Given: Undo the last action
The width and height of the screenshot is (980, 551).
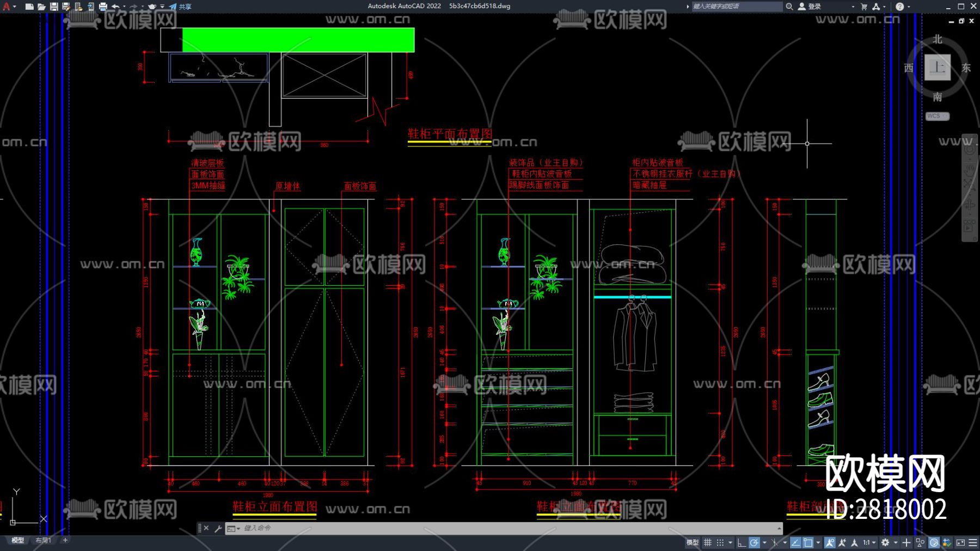Looking at the screenshot, I should point(115,7).
